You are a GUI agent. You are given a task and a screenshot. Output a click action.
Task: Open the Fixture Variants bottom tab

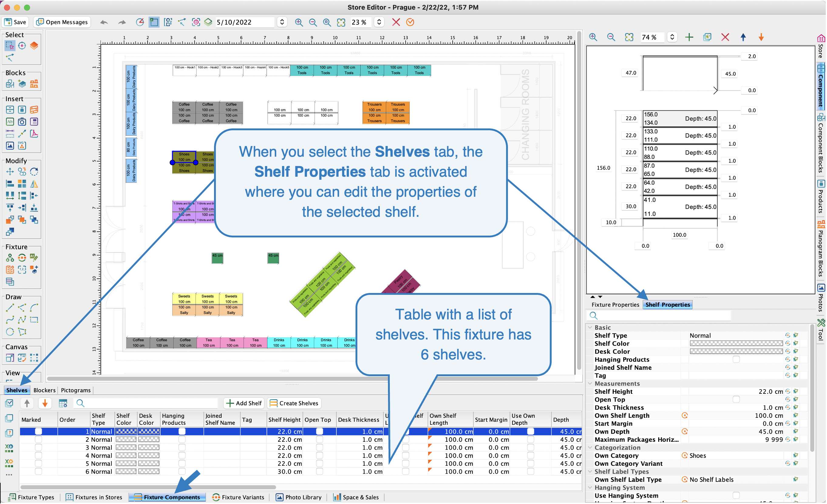point(239,497)
